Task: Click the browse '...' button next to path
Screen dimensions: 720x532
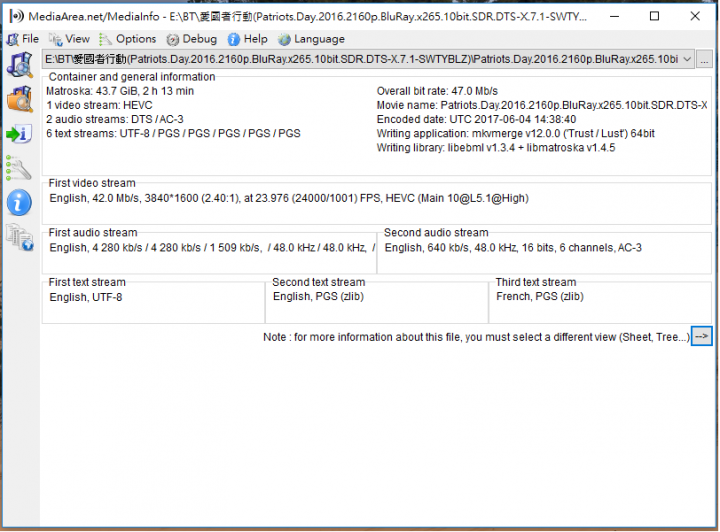Action: coord(704,59)
